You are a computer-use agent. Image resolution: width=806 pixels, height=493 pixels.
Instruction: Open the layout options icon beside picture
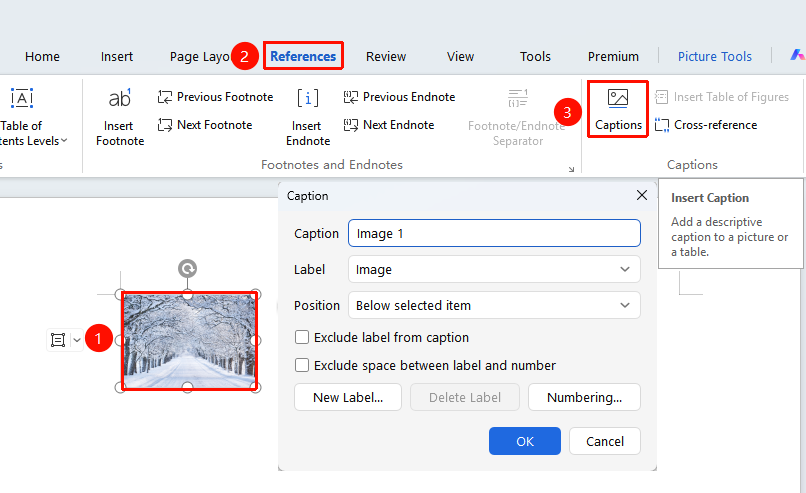coord(58,340)
